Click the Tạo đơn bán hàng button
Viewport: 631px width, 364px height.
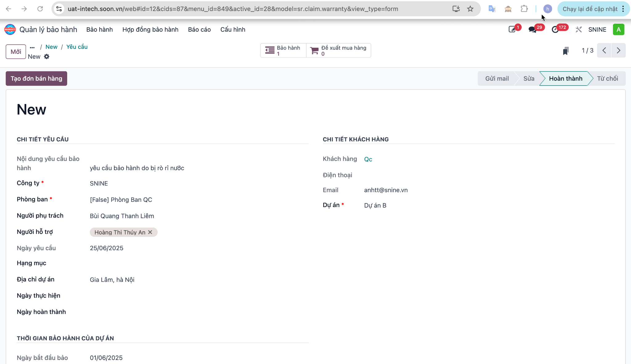(36, 78)
